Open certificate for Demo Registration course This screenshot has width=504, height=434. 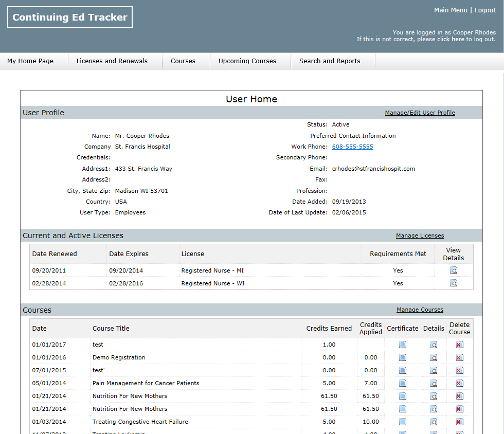tap(403, 357)
